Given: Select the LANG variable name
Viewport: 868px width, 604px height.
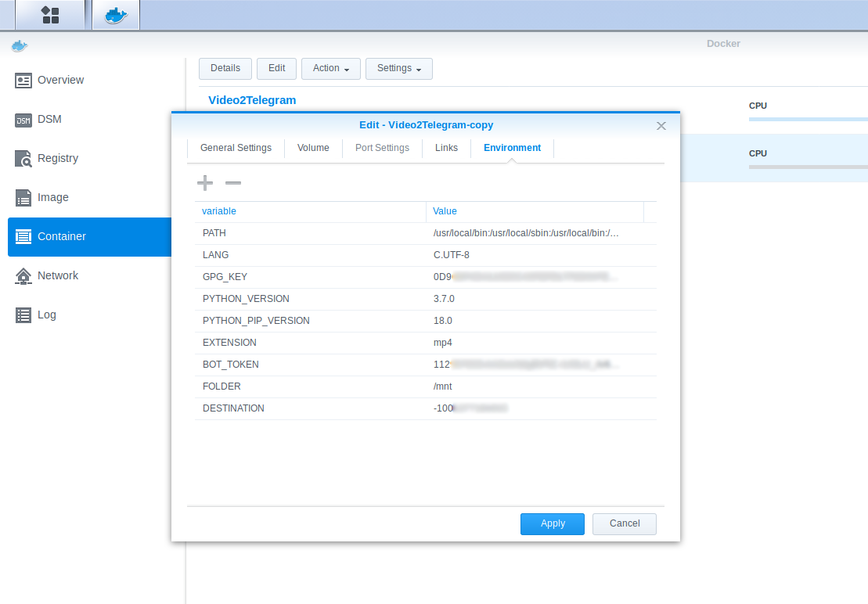Looking at the screenshot, I should pos(215,256).
